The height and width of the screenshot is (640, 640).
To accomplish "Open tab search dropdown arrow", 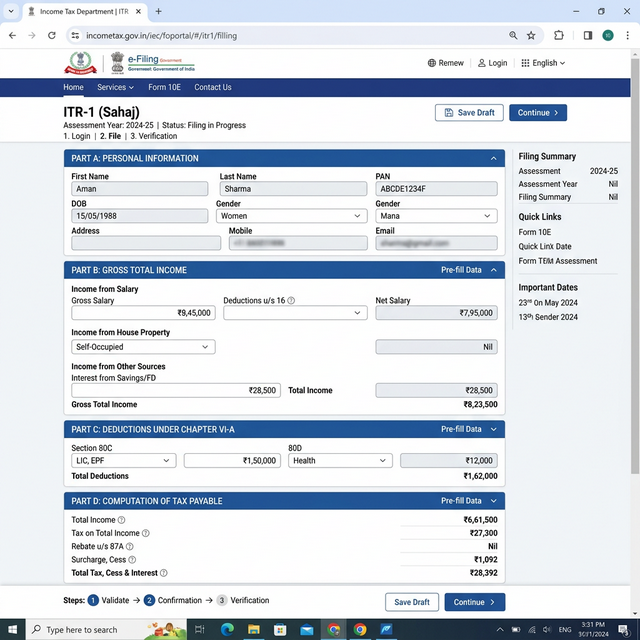I will 11,11.
